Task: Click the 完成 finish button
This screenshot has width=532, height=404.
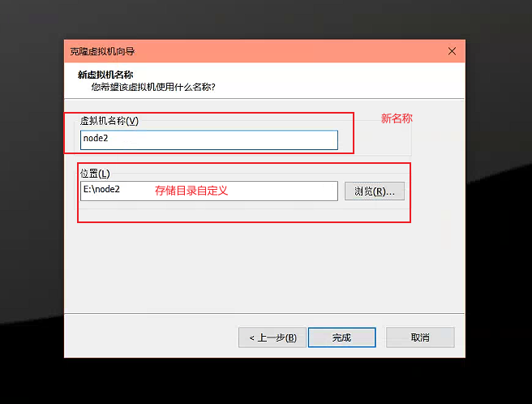Action: pos(341,337)
